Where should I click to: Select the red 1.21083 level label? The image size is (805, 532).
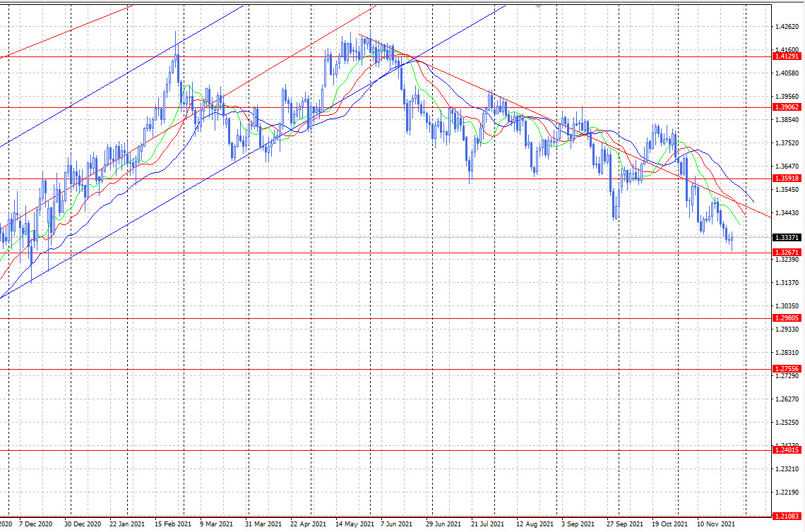(x=787, y=516)
